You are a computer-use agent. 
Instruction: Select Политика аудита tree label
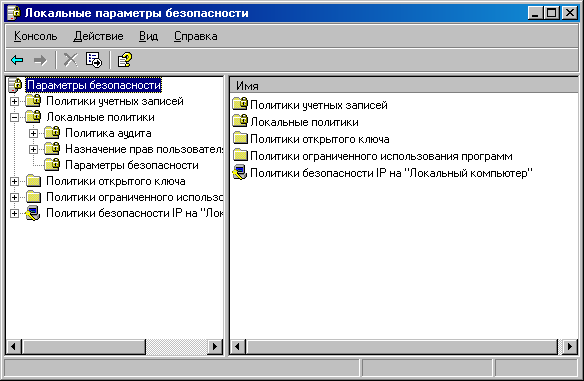pos(108,133)
